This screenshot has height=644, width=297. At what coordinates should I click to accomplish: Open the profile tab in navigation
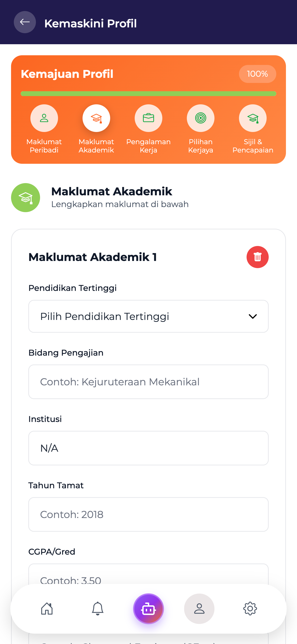(199, 609)
